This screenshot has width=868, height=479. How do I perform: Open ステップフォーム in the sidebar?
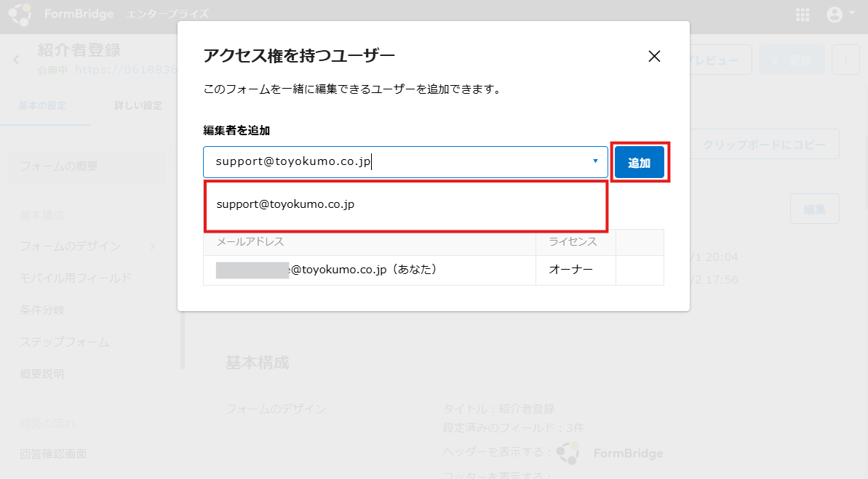tap(64, 342)
